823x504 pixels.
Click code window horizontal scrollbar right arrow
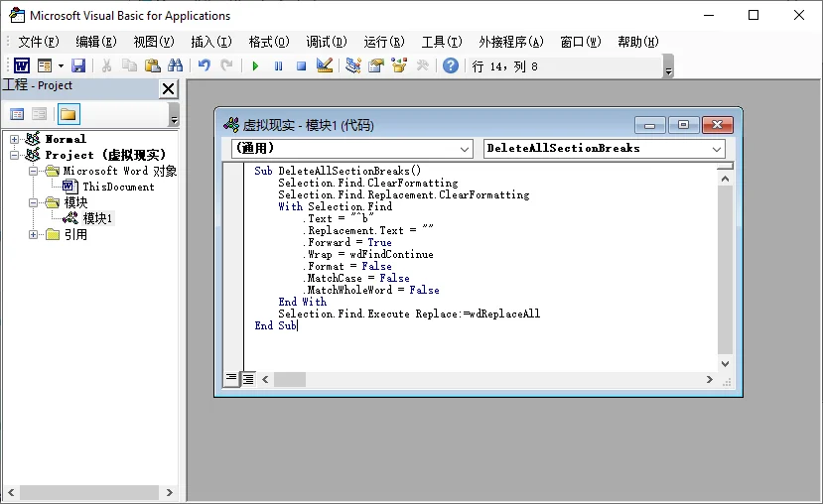click(710, 379)
